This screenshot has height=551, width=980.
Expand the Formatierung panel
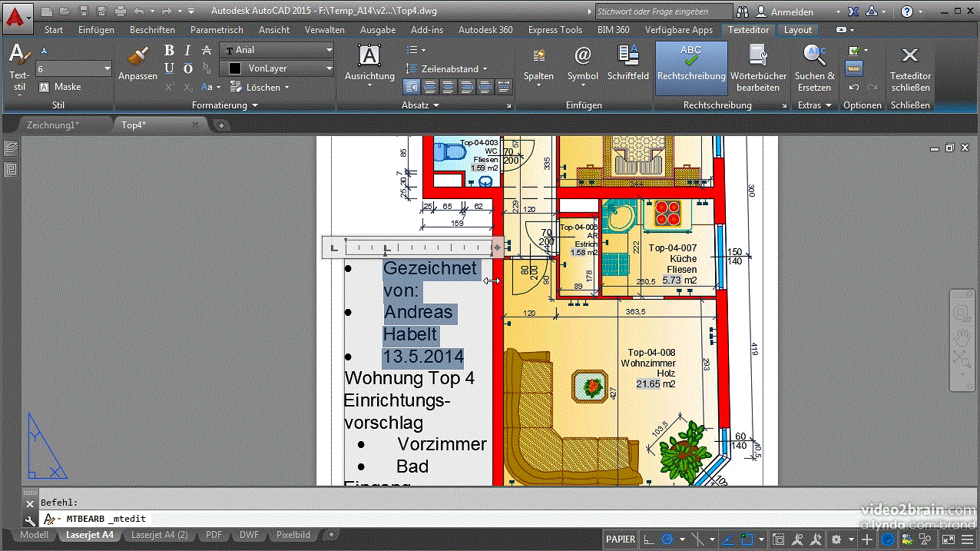(x=225, y=105)
